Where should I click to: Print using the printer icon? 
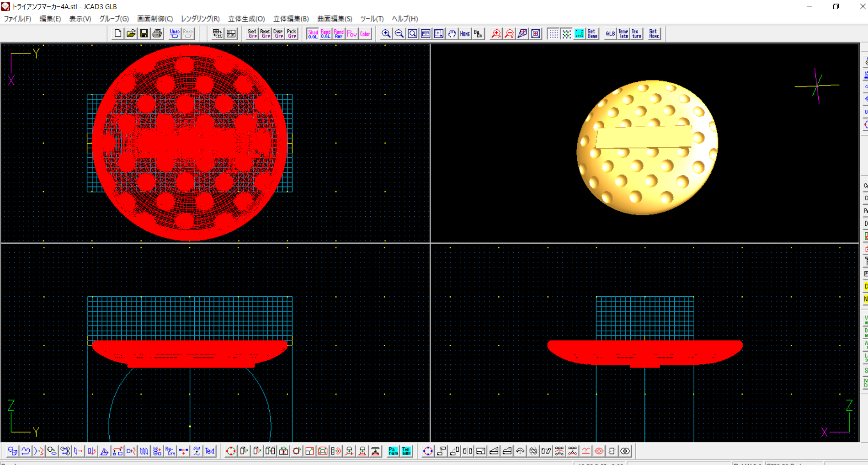point(157,33)
